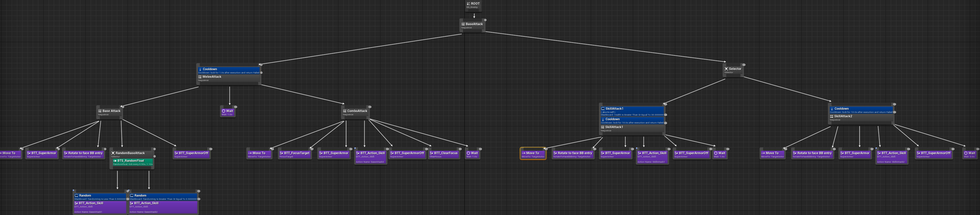Select the SkillAttack1 sequence row

632,129
